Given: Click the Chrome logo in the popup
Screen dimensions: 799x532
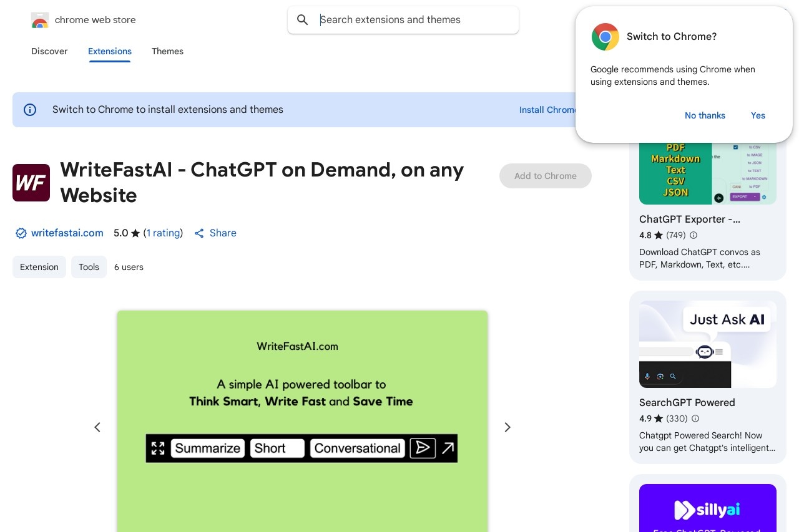Looking at the screenshot, I should pyautogui.click(x=605, y=37).
